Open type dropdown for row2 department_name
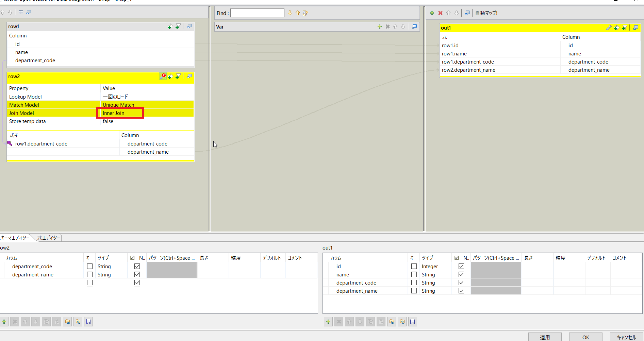The height and width of the screenshot is (341, 644). (x=112, y=275)
